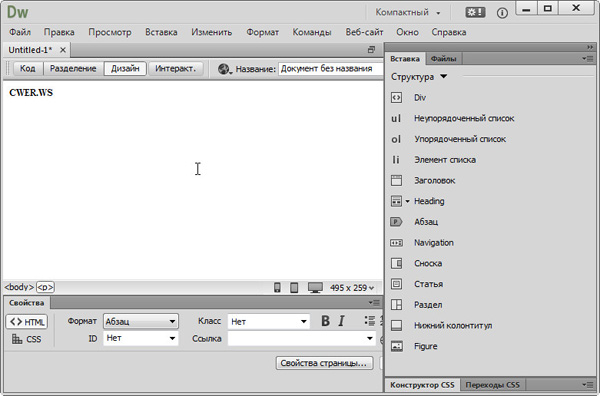600x396 pixels.
Task: Click the Сноска aside icon
Action: click(396, 263)
